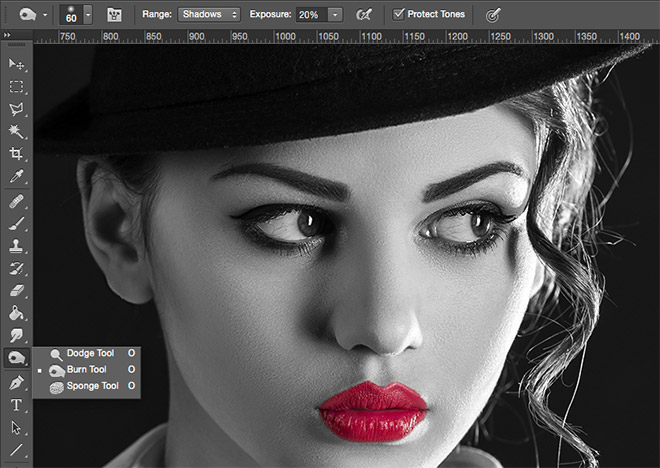Choose Dodge Tool from the flyout
Viewport: 660px width, 468px height.
point(90,353)
